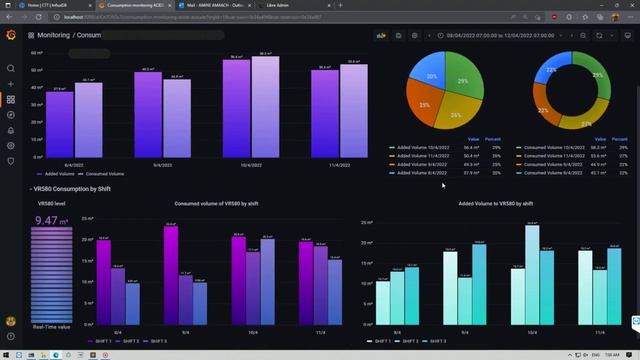Click the browser Back arrow

9,17
